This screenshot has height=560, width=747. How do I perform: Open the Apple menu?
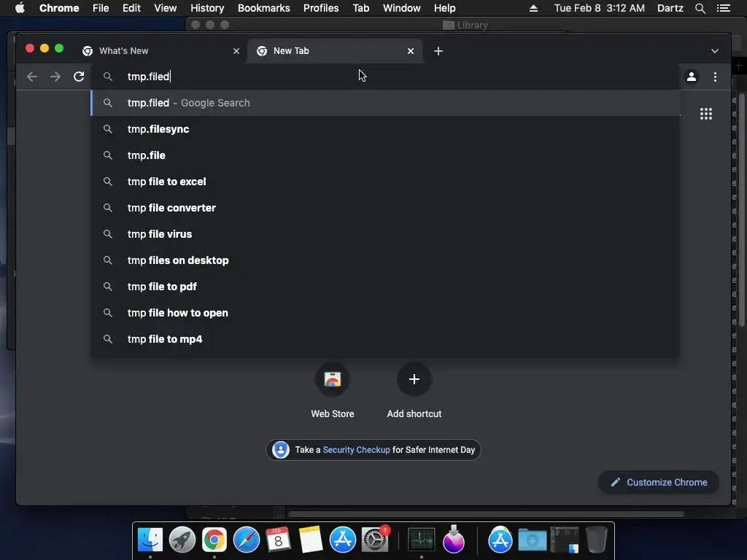click(x=20, y=8)
